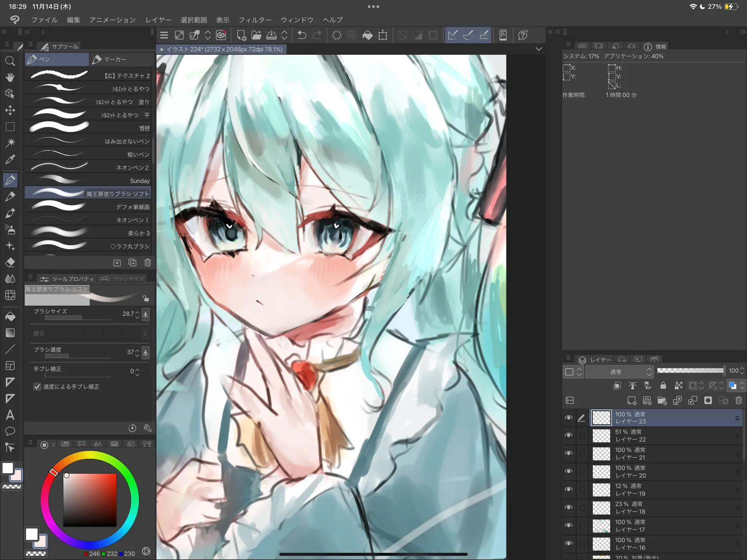Create a new raster layer
747x560 pixels.
pos(632,400)
